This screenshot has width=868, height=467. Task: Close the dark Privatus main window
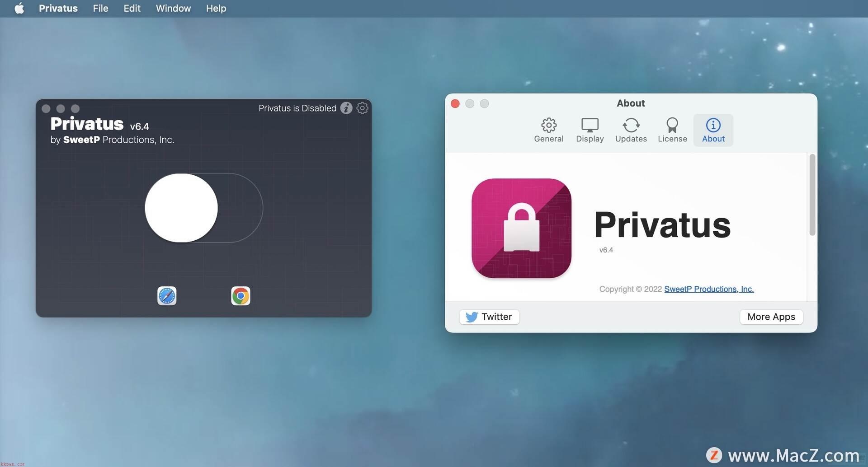tap(46, 108)
